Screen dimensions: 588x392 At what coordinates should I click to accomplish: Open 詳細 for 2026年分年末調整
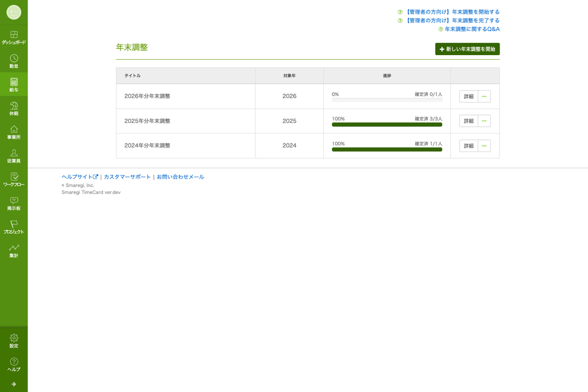[469, 96]
